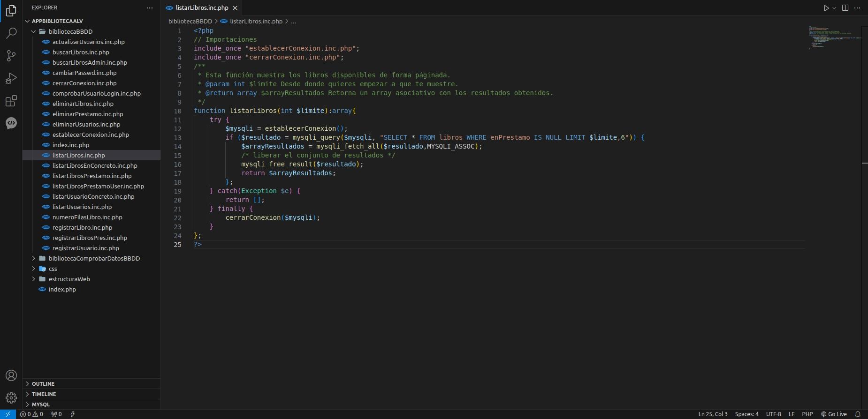Open errors and warnings problems indicator
Screen dimensions: 868x419
click(x=31, y=414)
